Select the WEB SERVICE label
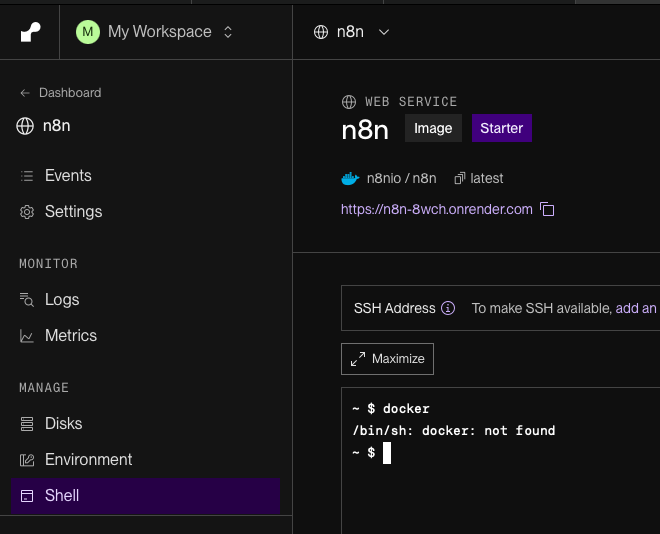 [x=411, y=102]
